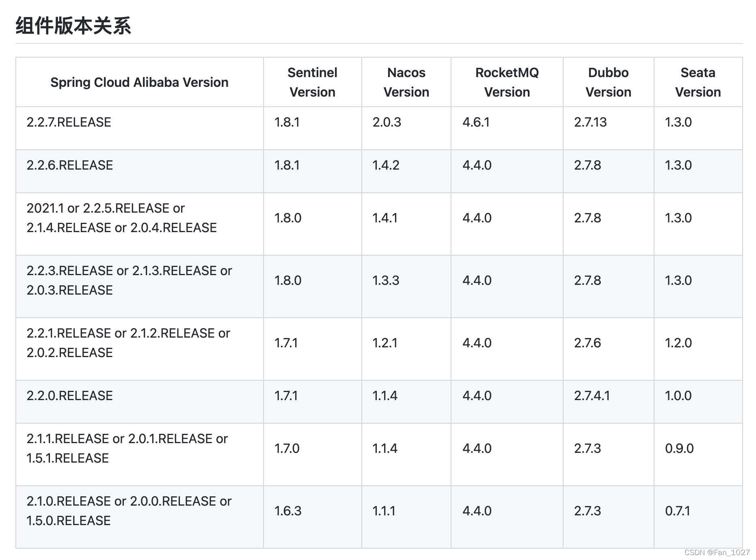The image size is (756, 560).
Task: Click Sentinel version 1.6.3
Action: tap(288, 511)
